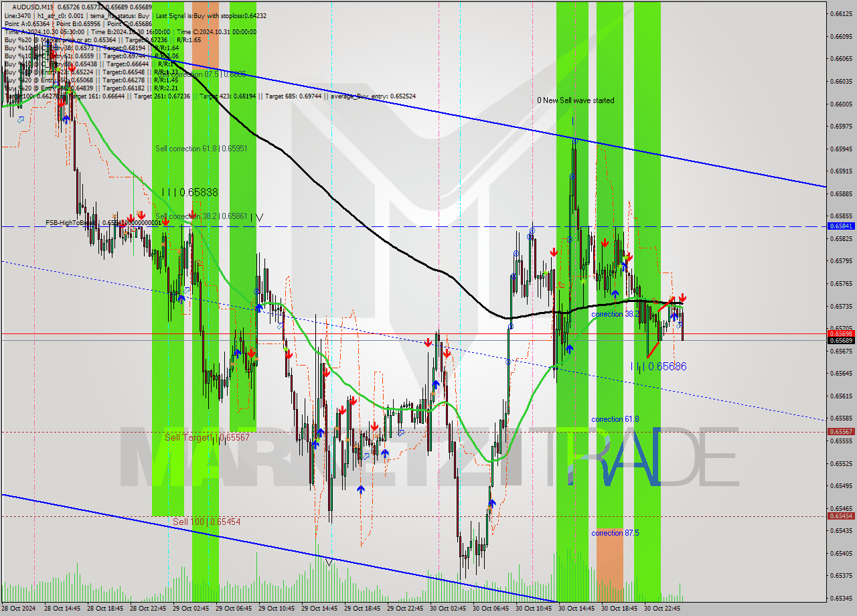Click current price tag 0.65689

pyautogui.click(x=842, y=341)
